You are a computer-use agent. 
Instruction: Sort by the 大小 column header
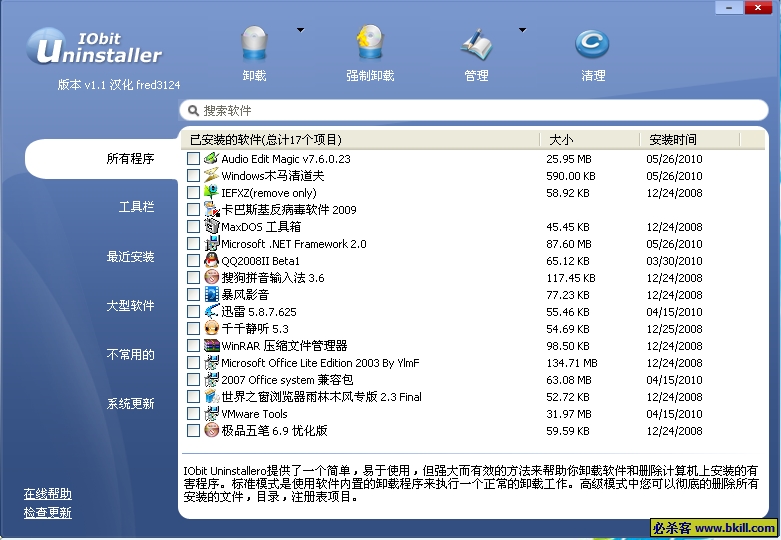(589, 139)
